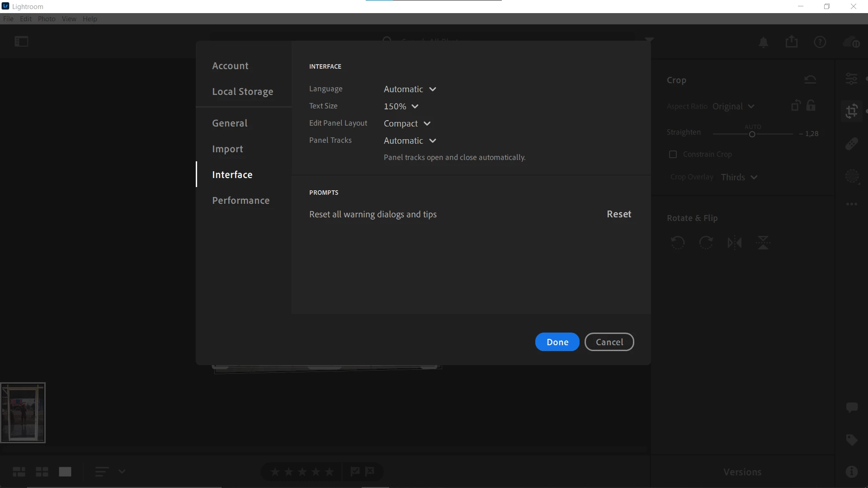Image resolution: width=868 pixels, height=488 pixels.
Task: Click the Straighten slider handle
Action: 752,134
